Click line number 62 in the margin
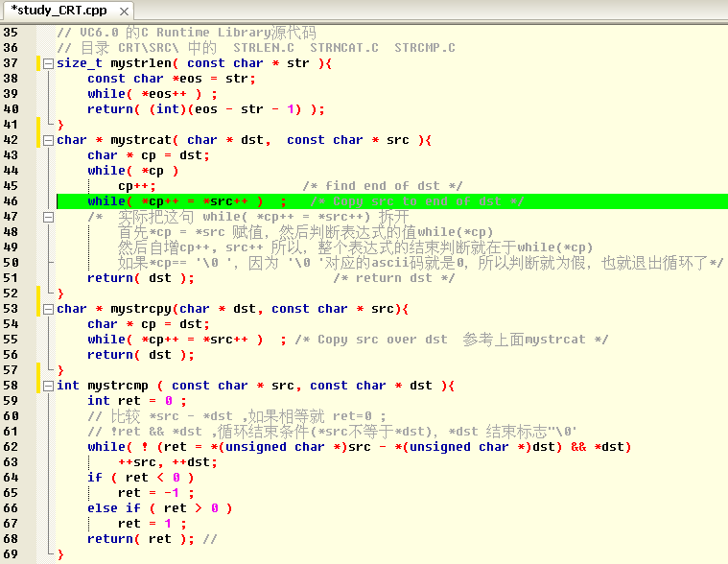 point(11,447)
